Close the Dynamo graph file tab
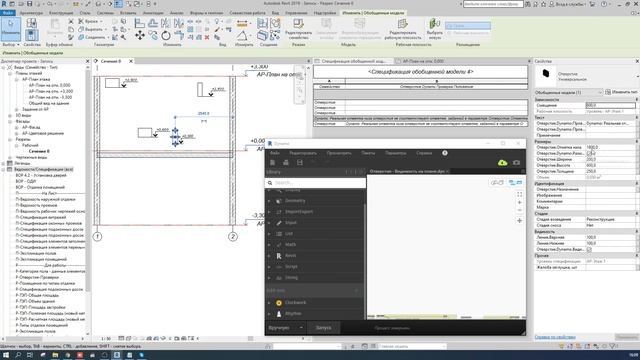640x360 pixels. pos(447,171)
